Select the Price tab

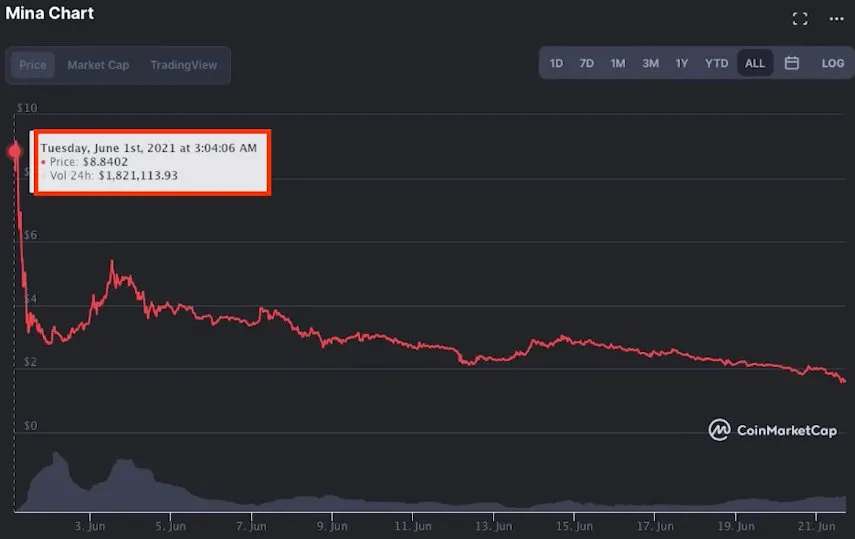(33, 65)
